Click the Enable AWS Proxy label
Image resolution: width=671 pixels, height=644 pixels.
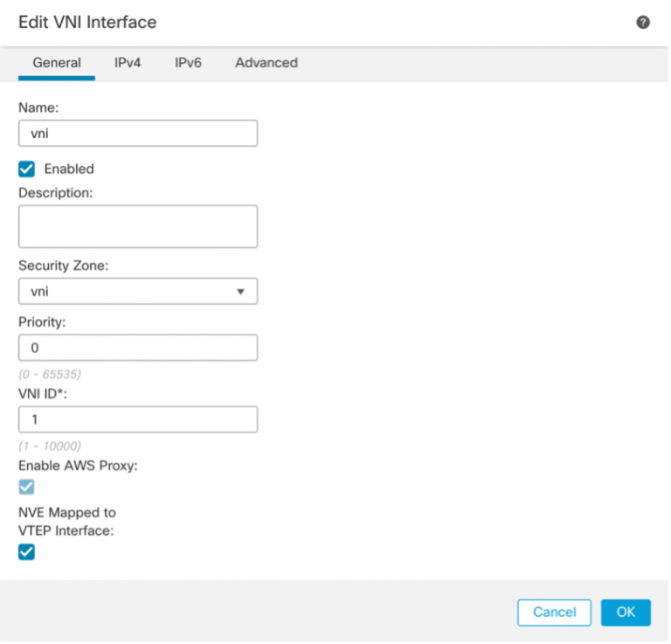(x=78, y=466)
